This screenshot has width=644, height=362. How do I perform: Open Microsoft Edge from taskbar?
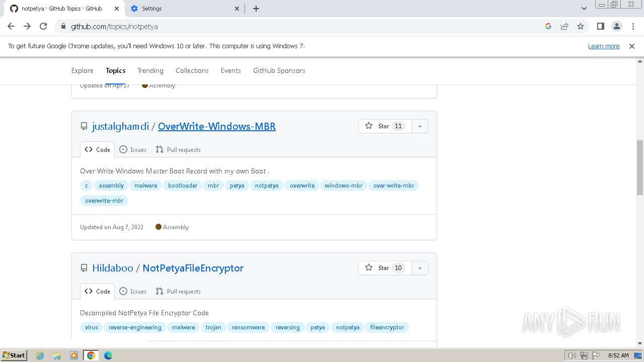(108, 355)
